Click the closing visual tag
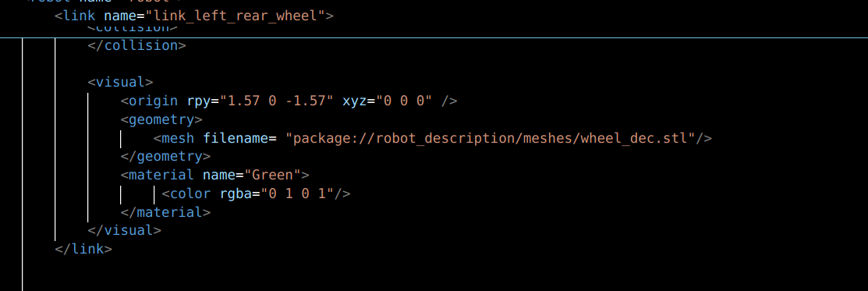The height and width of the screenshot is (291, 868). point(125,231)
